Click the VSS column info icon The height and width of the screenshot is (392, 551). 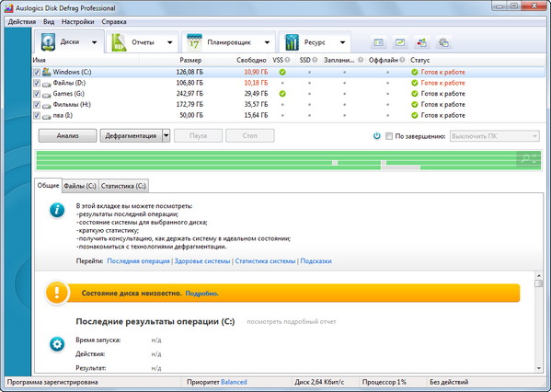pyautogui.click(x=287, y=60)
